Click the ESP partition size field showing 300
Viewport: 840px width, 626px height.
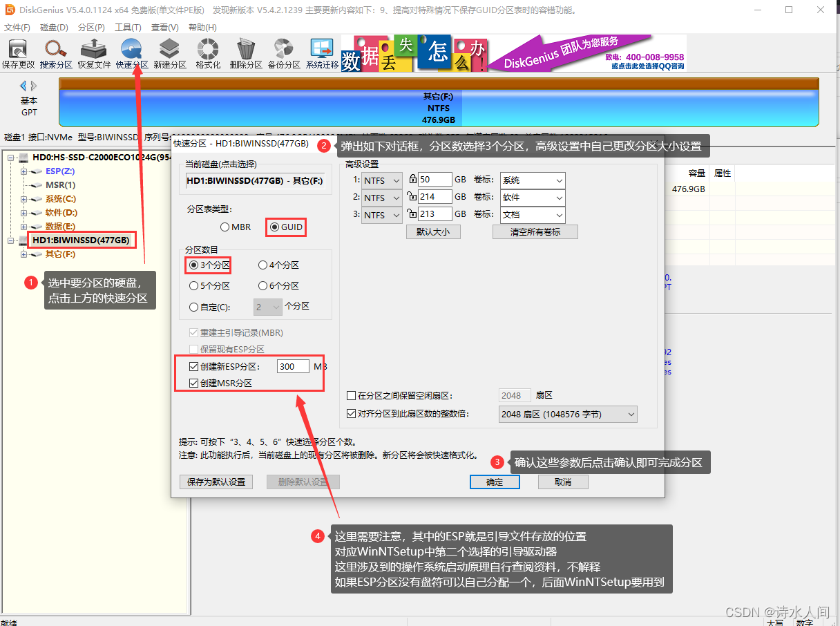click(x=293, y=366)
